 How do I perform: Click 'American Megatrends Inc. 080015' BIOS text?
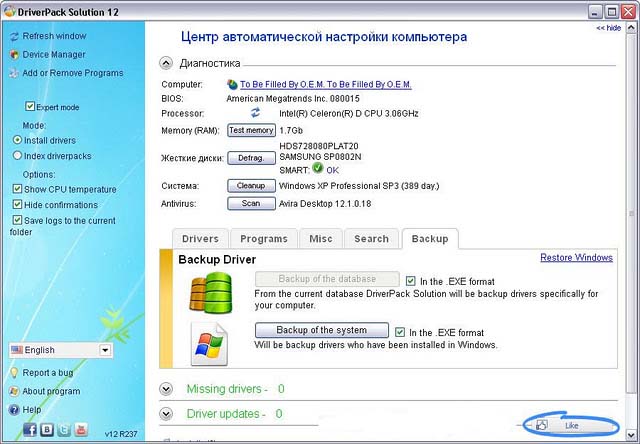coord(293,98)
